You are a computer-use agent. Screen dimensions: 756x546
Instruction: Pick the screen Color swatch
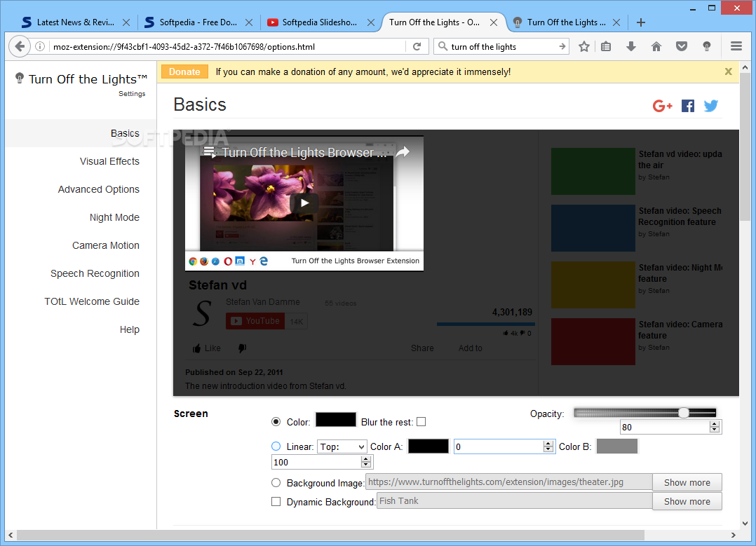click(x=335, y=420)
